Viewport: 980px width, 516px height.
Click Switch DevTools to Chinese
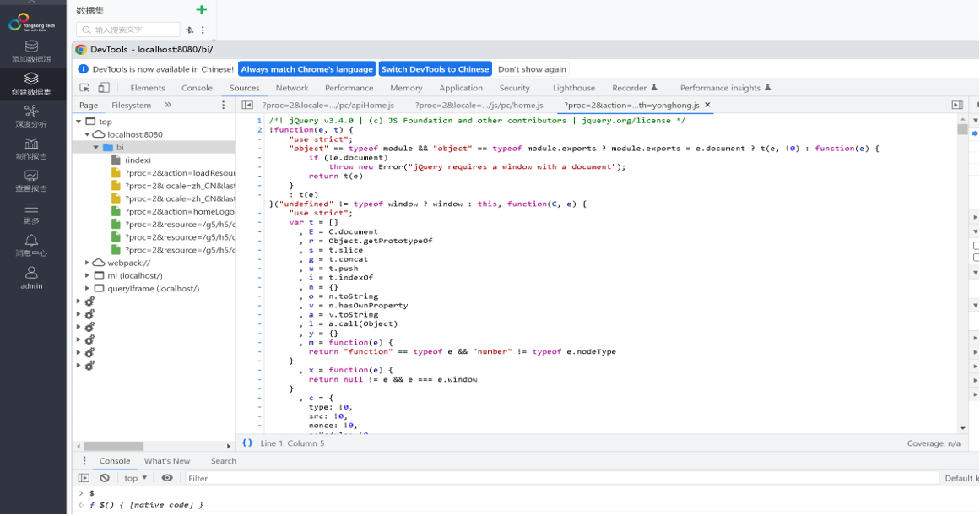point(434,68)
